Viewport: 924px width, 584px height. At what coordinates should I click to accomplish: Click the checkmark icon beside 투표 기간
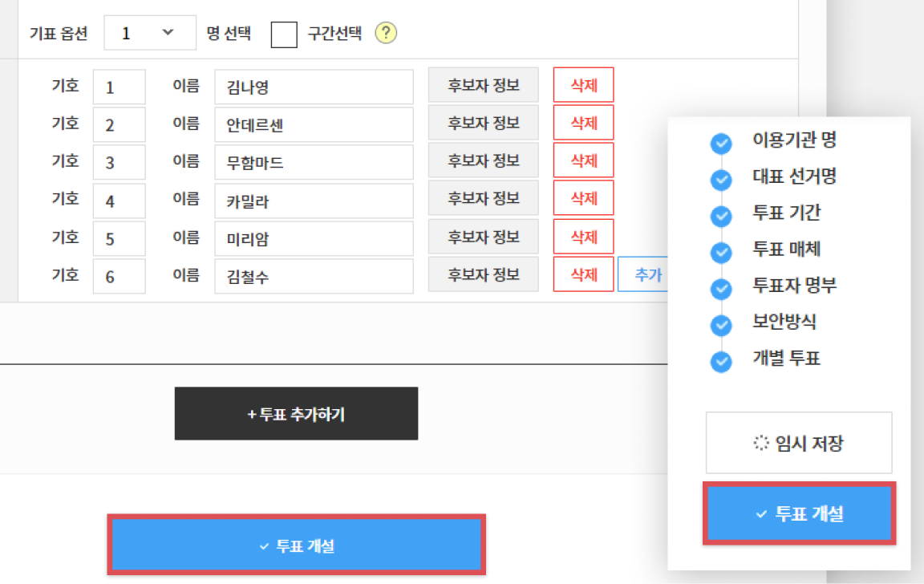click(722, 216)
